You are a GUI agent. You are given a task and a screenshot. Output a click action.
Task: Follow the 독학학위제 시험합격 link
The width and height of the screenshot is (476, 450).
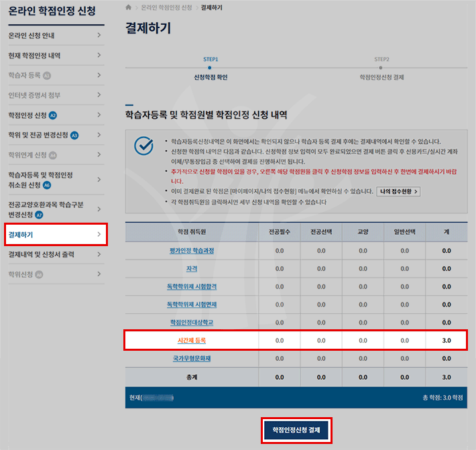191,286
